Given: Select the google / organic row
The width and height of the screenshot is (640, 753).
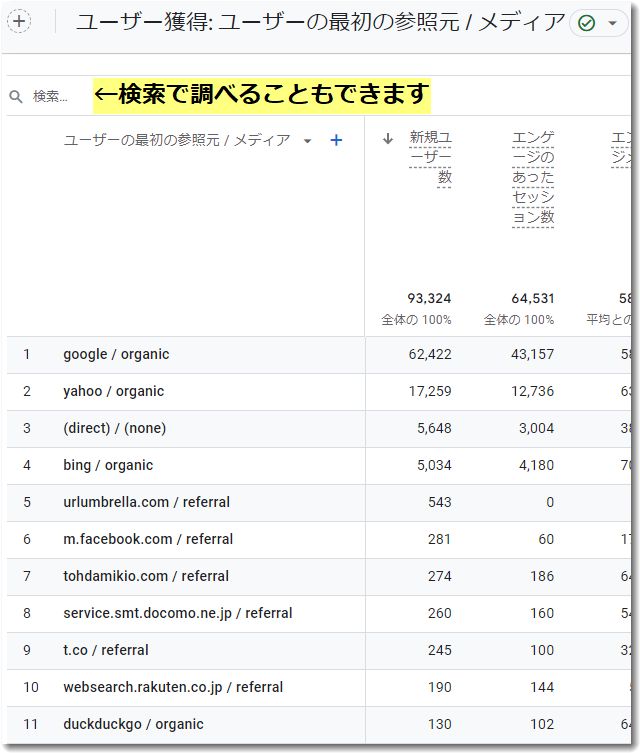Looking at the screenshot, I should 116,354.
